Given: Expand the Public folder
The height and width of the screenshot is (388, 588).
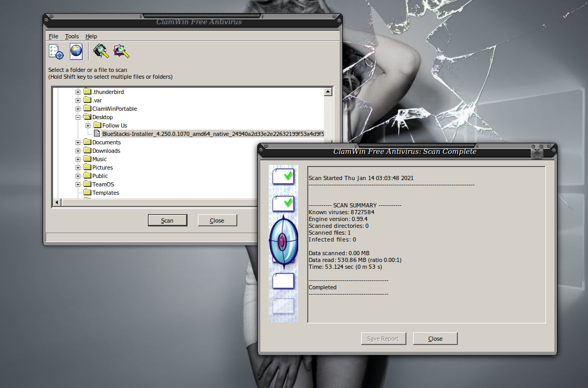Looking at the screenshot, I should click(x=78, y=176).
